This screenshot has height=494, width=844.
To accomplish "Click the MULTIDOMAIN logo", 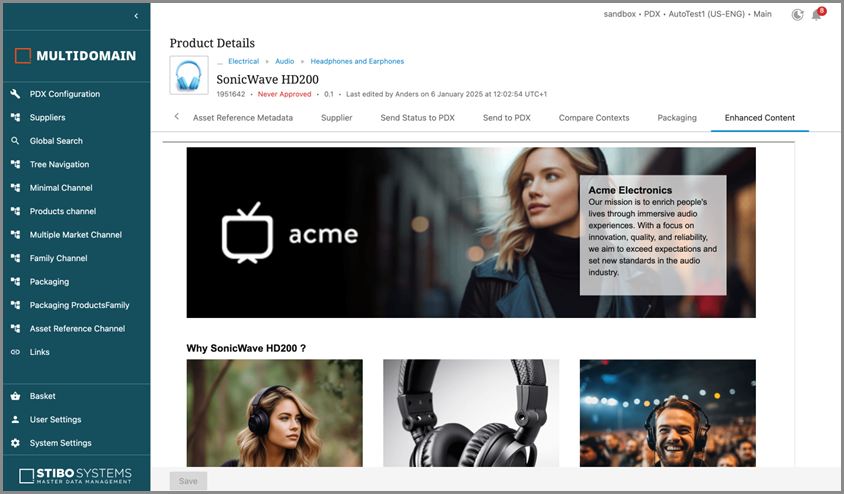I will (75, 55).
